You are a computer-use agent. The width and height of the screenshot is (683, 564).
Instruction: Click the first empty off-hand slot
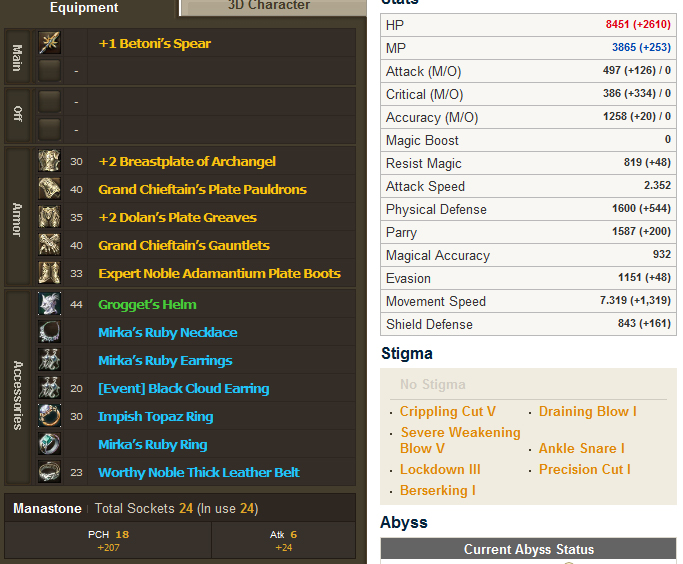click(x=49, y=101)
